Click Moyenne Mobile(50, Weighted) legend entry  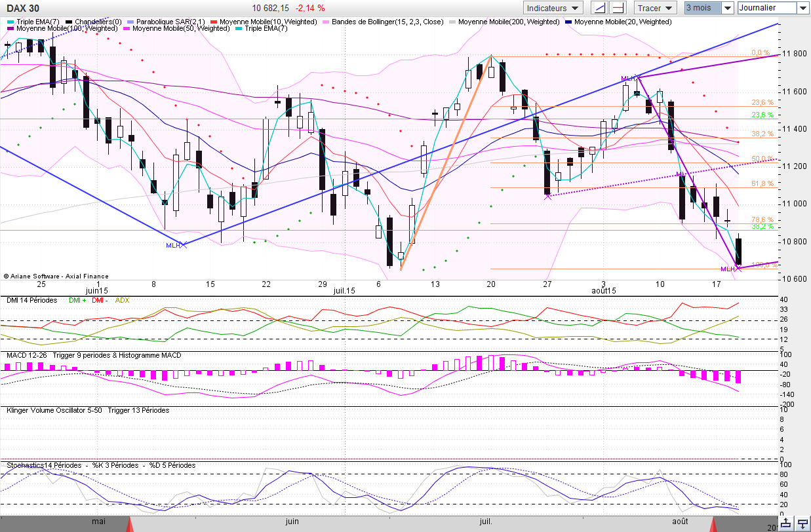coord(176,29)
